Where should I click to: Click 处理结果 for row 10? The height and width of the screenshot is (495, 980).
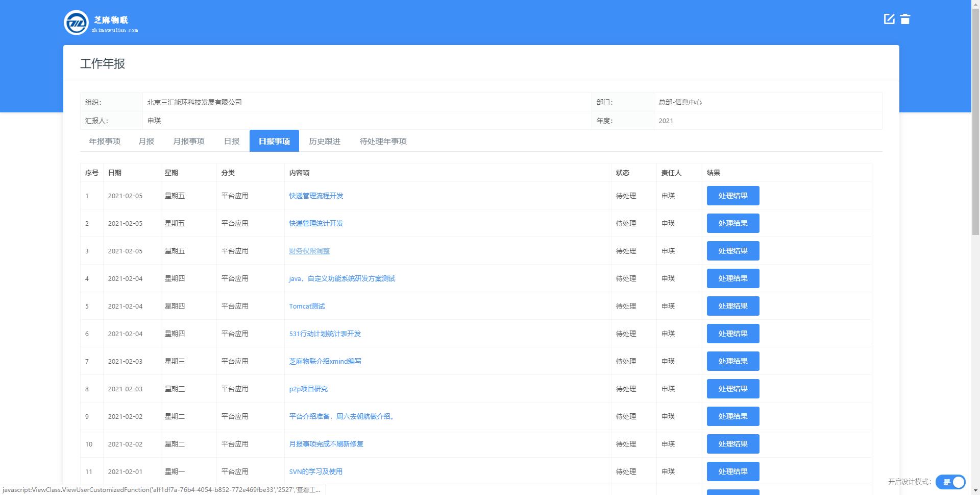click(733, 444)
